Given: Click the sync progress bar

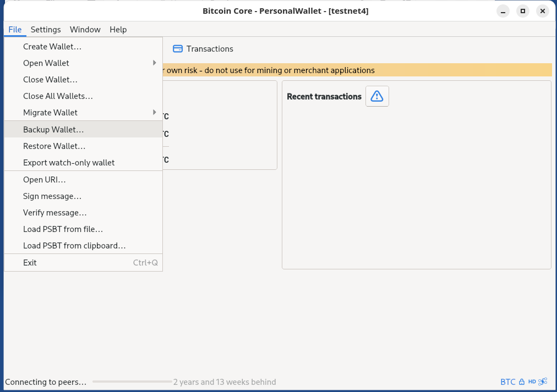Looking at the screenshot, I should tap(132, 382).
